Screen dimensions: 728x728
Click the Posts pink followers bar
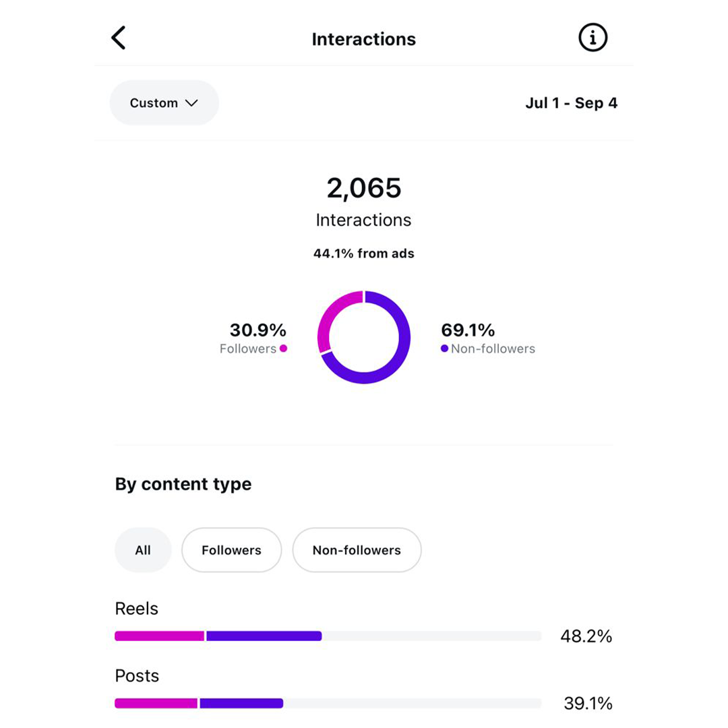(x=156, y=703)
